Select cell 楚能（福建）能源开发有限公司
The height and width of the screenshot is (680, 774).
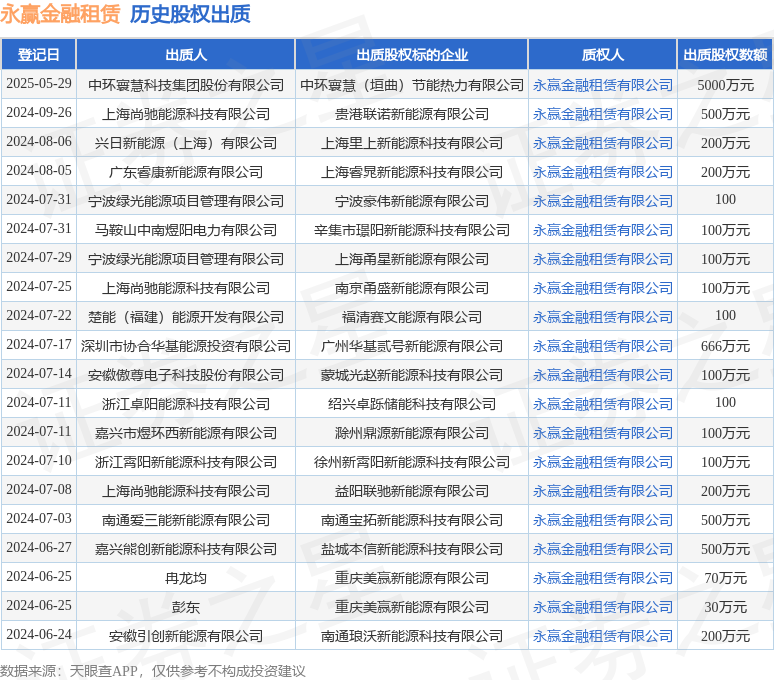[186, 317]
